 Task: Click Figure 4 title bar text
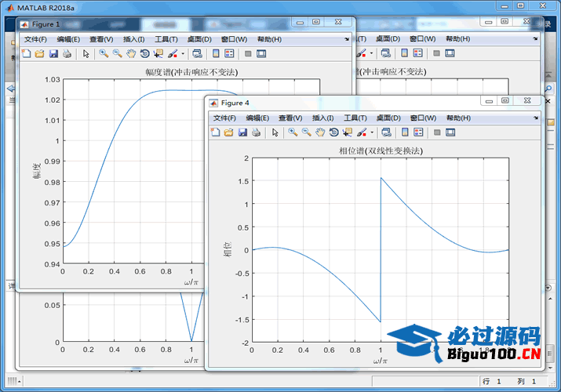click(235, 103)
